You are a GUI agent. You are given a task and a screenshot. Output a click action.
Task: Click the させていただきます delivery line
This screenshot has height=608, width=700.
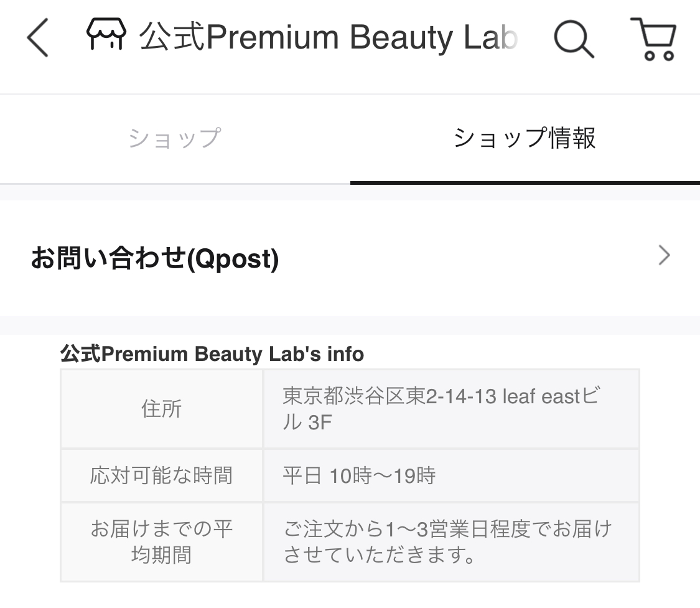pyautogui.click(x=379, y=555)
